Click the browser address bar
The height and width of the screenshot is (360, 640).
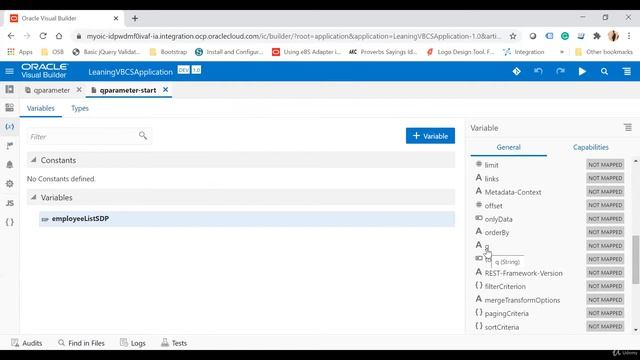293,36
